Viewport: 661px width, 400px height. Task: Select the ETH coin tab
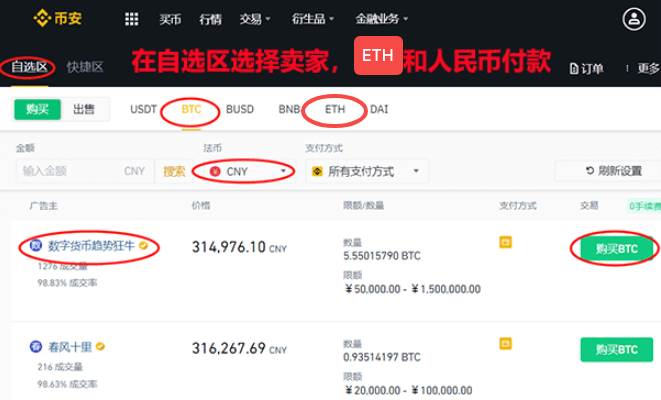pyautogui.click(x=334, y=109)
